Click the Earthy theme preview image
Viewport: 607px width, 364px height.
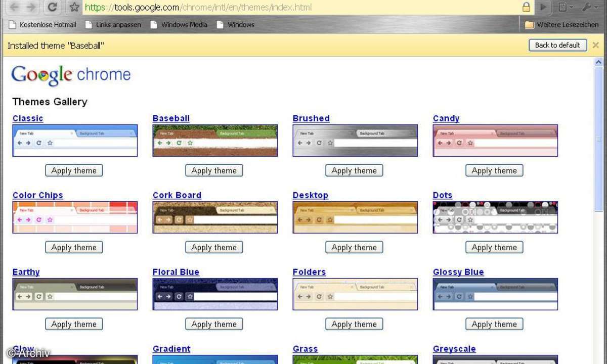pos(75,294)
